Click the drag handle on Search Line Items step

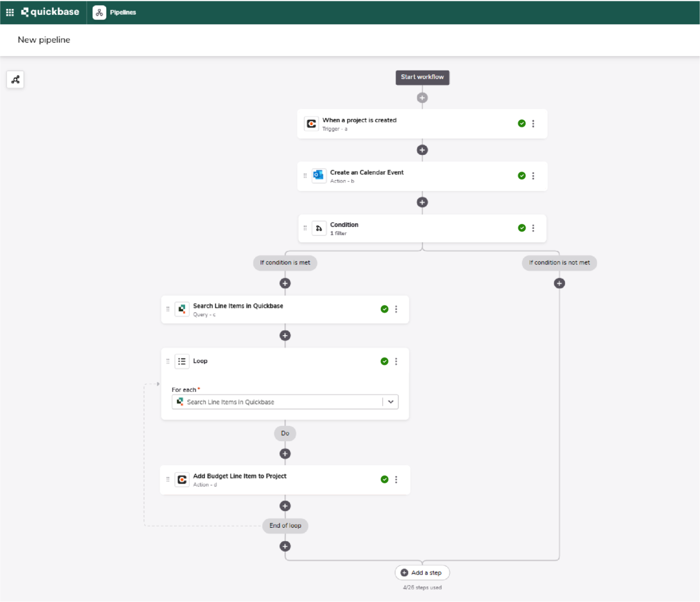pyautogui.click(x=168, y=309)
